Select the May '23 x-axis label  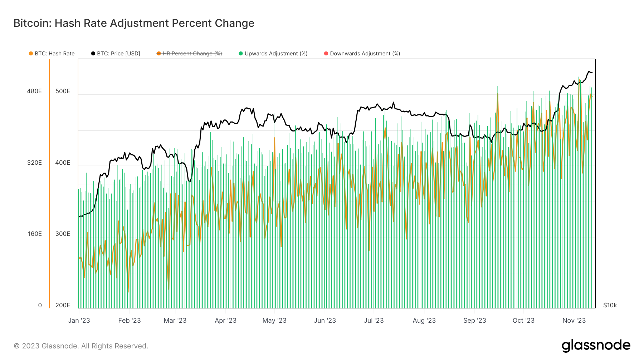(x=274, y=321)
